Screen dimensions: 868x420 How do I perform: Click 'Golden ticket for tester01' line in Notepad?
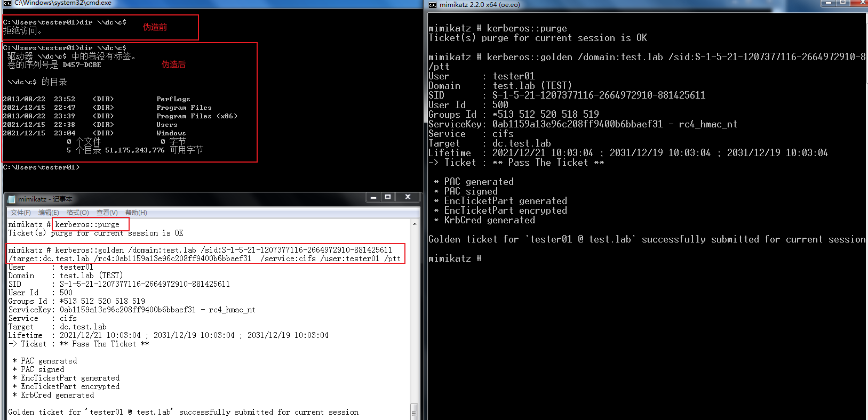pyautogui.click(x=183, y=412)
